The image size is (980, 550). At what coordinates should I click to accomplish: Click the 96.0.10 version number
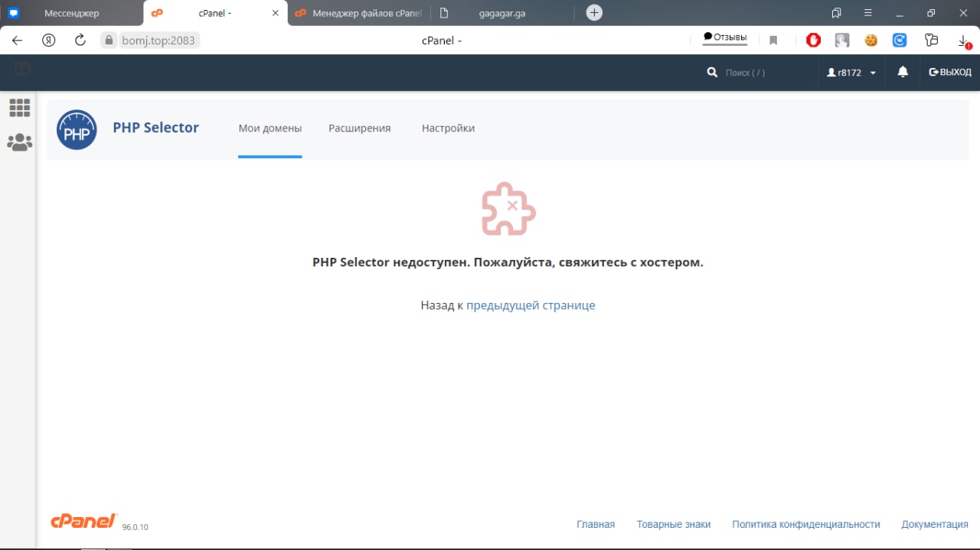click(136, 527)
